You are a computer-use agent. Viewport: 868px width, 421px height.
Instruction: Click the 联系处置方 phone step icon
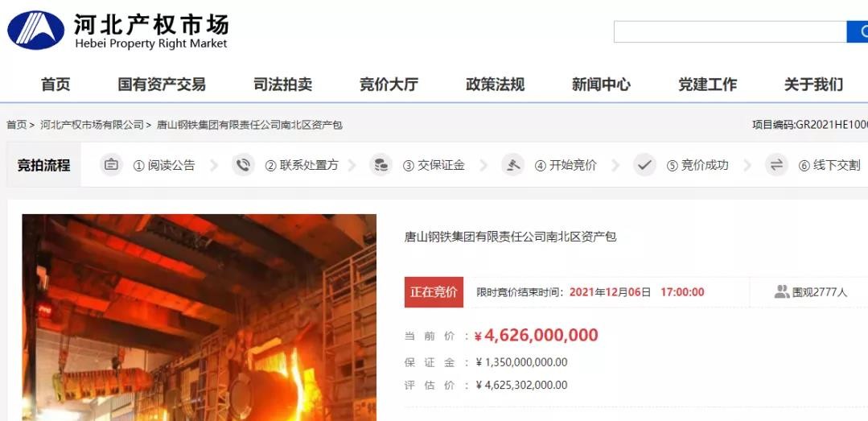[243, 165]
